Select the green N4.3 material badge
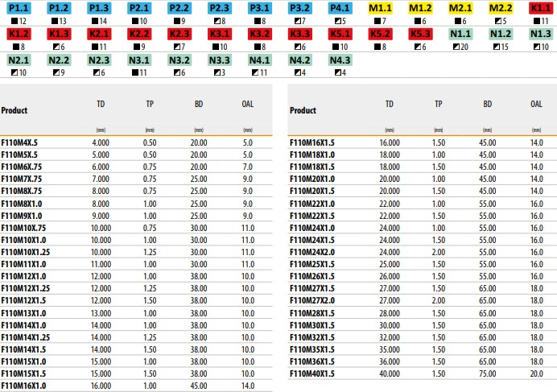This screenshot has width=557, height=392. pyautogui.click(x=340, y=60)
